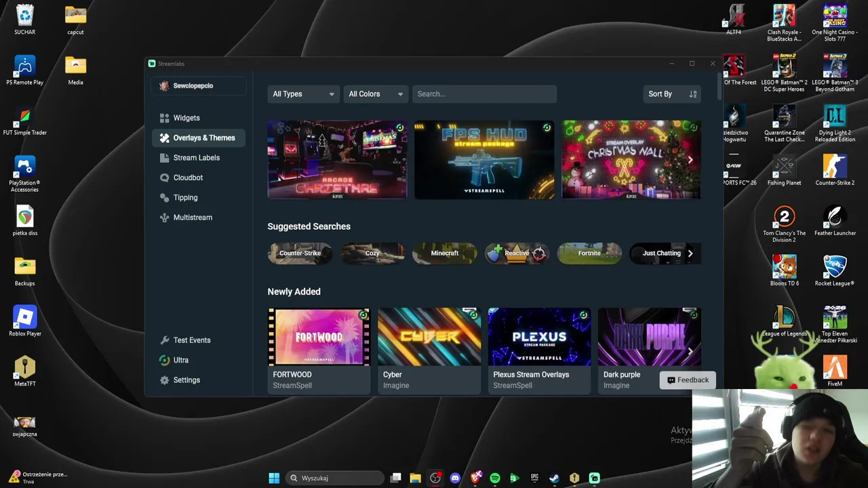Click the Ultra badge on Arcade Christmas banner
The height and width of the screenshot is (488, 868).
(x=399, y=127)
